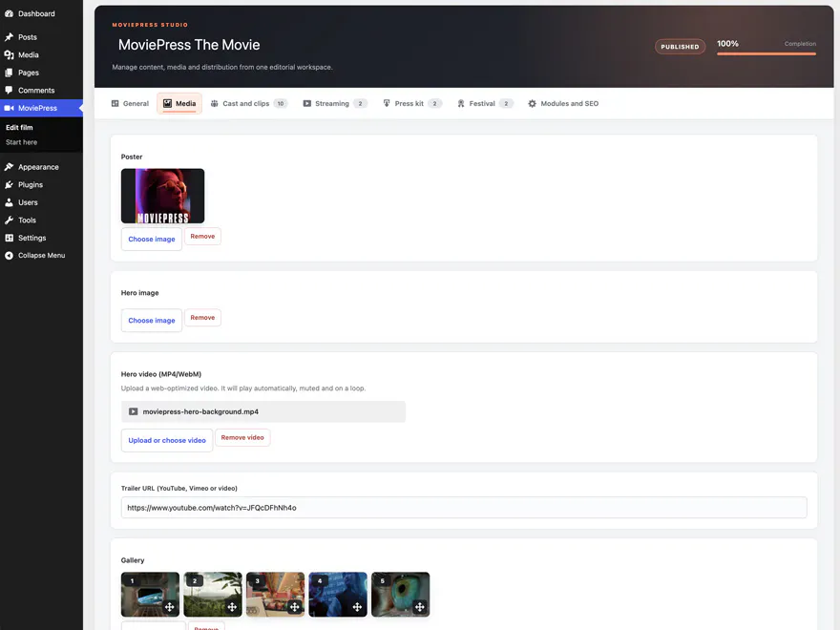The width and height of the screenshot is (840, 630).
Task: Click the Remove video button
Action: (242, 438)
